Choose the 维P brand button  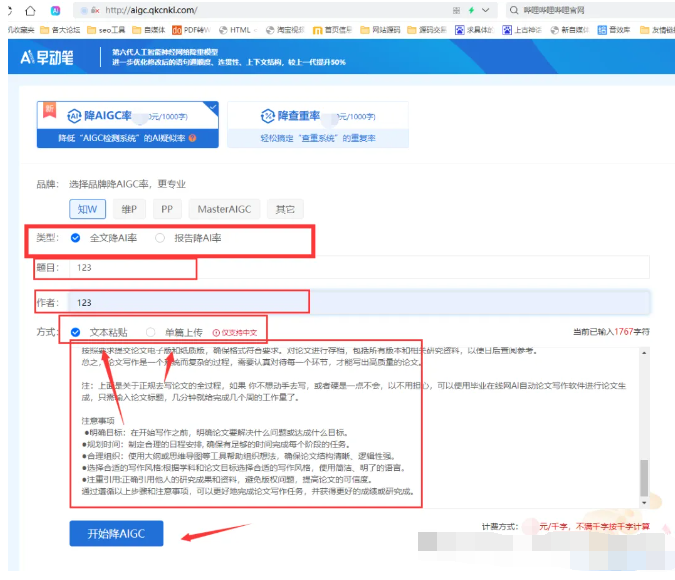coord(129,209)
